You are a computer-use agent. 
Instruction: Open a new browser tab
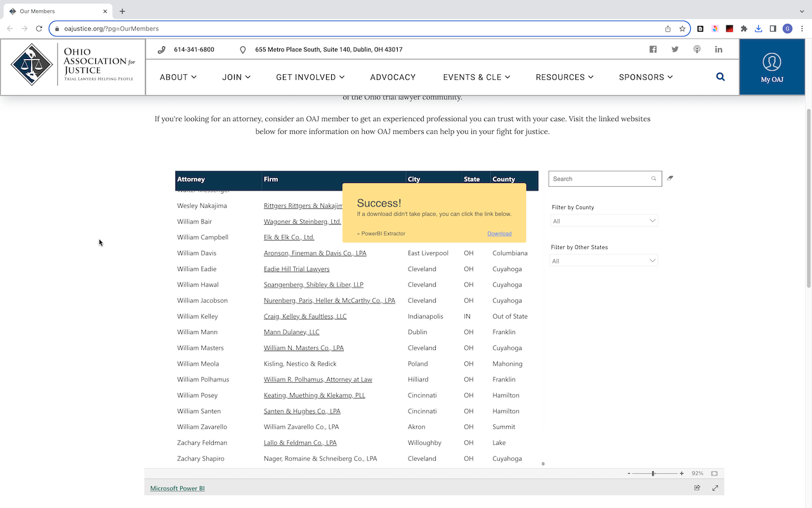(x=122, y=11)
